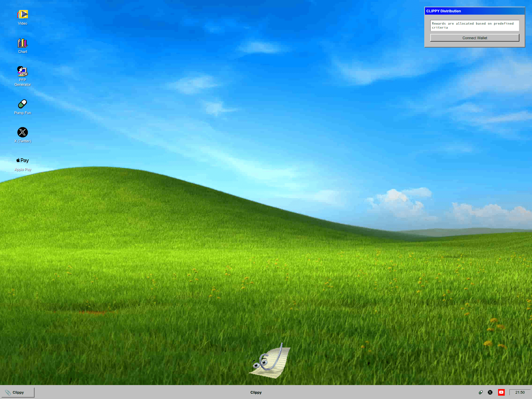Click the pill icon in system tray

coord(480,392)
